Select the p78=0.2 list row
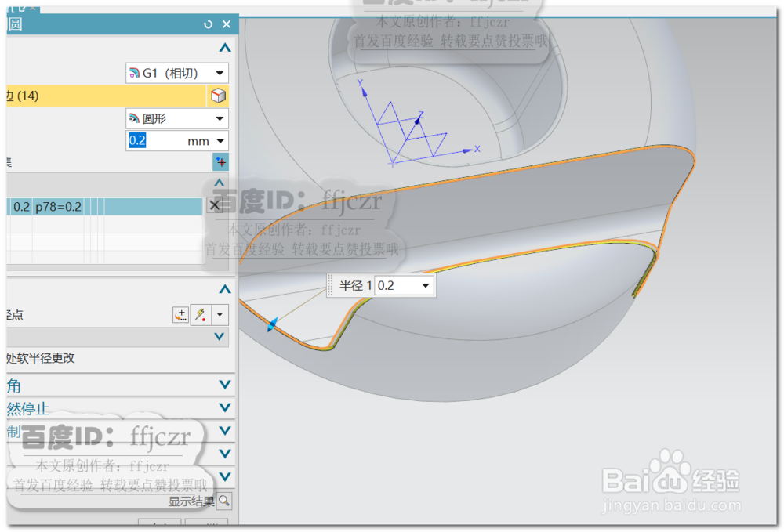784x532 pixels. tap(105, 206)
